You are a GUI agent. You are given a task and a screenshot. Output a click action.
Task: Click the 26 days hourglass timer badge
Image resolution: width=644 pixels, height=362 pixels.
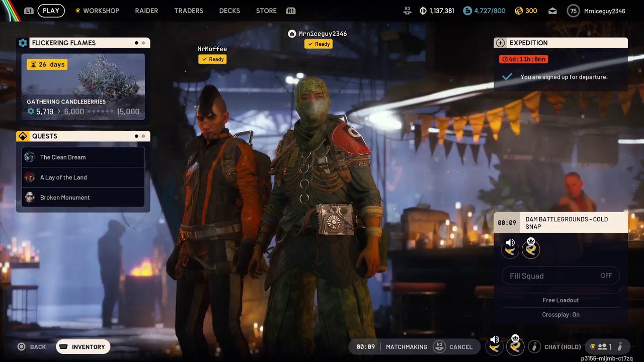pyautogui.click(x=47, y=64)
